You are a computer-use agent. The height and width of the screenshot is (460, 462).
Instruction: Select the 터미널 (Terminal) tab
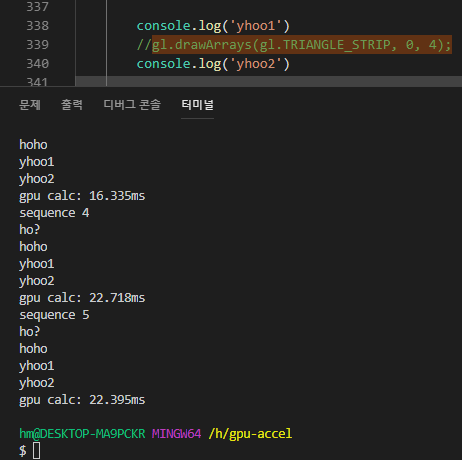tap(197, 105)
